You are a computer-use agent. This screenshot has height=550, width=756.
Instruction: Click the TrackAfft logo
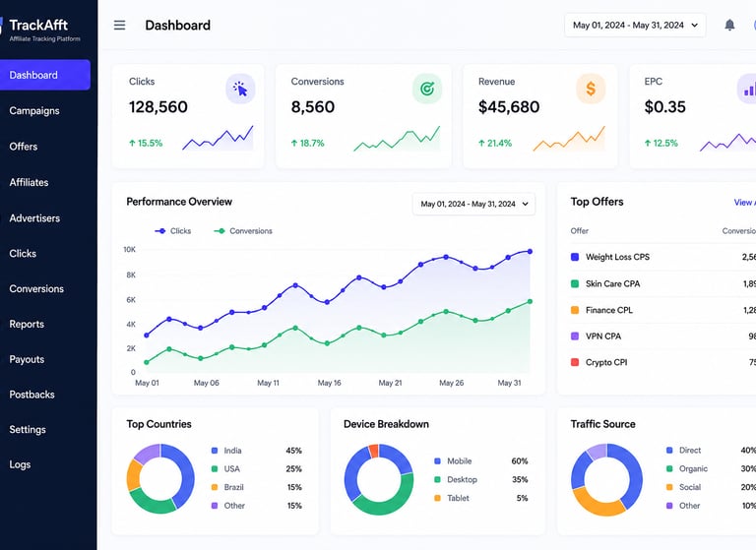pos(40,29)
